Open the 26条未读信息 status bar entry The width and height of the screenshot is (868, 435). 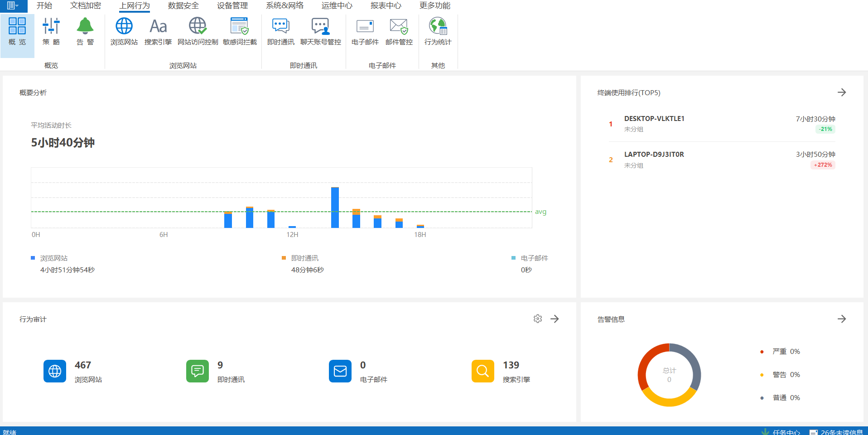[x=836, y=432]
